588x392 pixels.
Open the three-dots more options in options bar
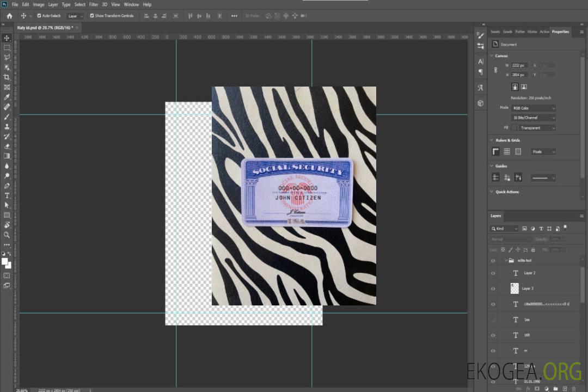234,16
